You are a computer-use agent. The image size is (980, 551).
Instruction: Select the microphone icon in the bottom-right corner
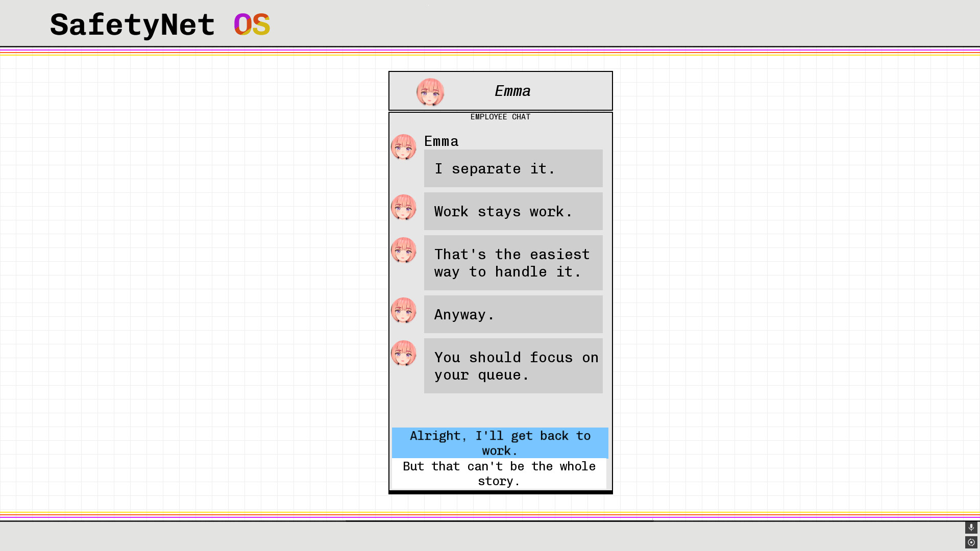point(971,528)
